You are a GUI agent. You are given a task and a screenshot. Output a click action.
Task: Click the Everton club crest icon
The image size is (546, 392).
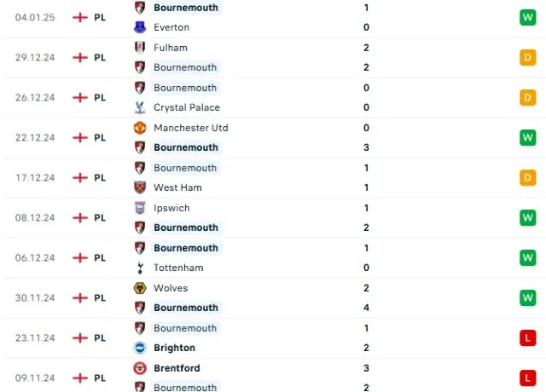(x=140, y=27)
